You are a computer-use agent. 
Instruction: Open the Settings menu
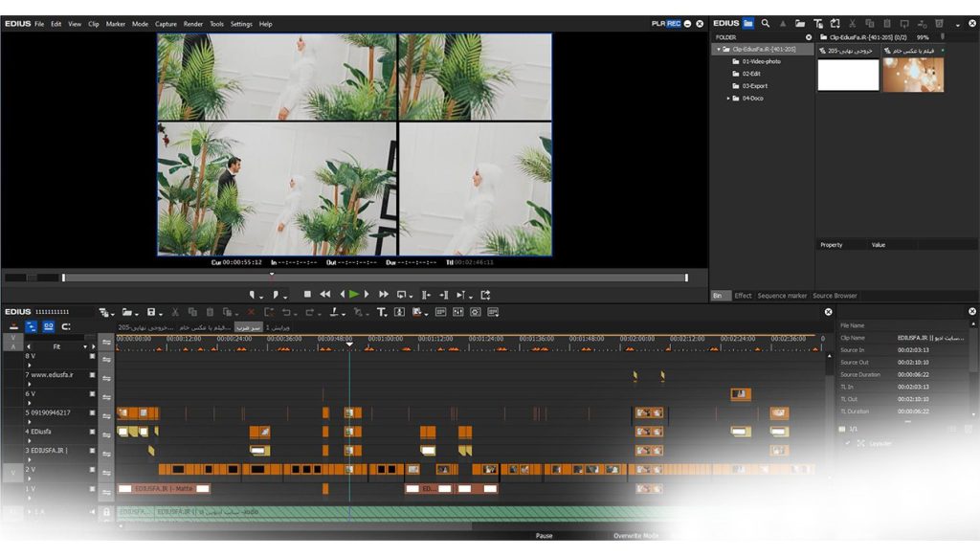(x=241, y=24)
